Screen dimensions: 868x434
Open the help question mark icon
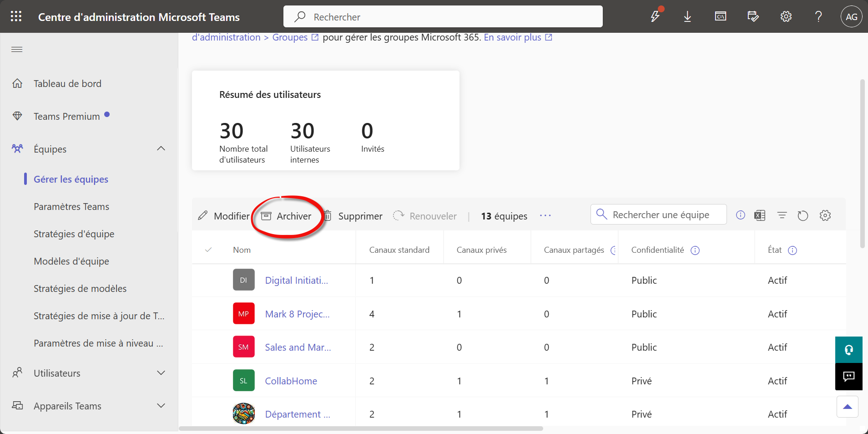(818, 17)
